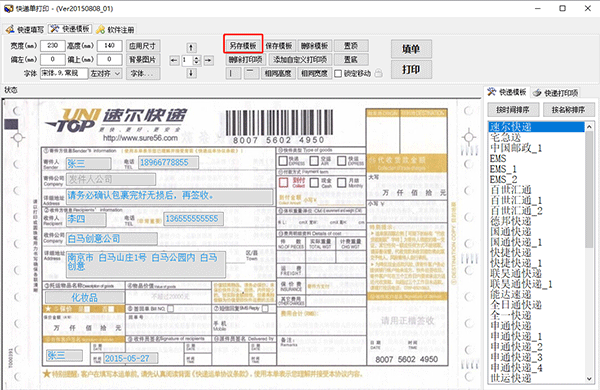Click the 置底 send-to-bottom button

(x=351, y=60)
